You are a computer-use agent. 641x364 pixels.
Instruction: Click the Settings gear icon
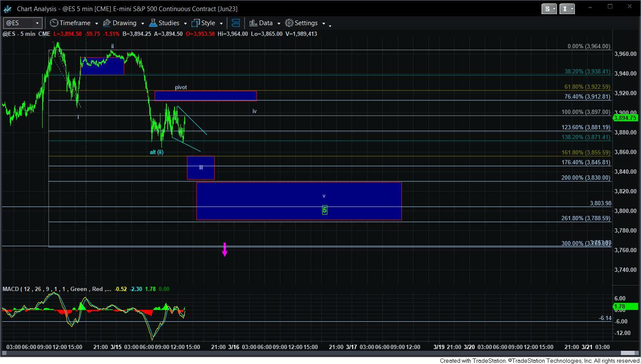289,23
